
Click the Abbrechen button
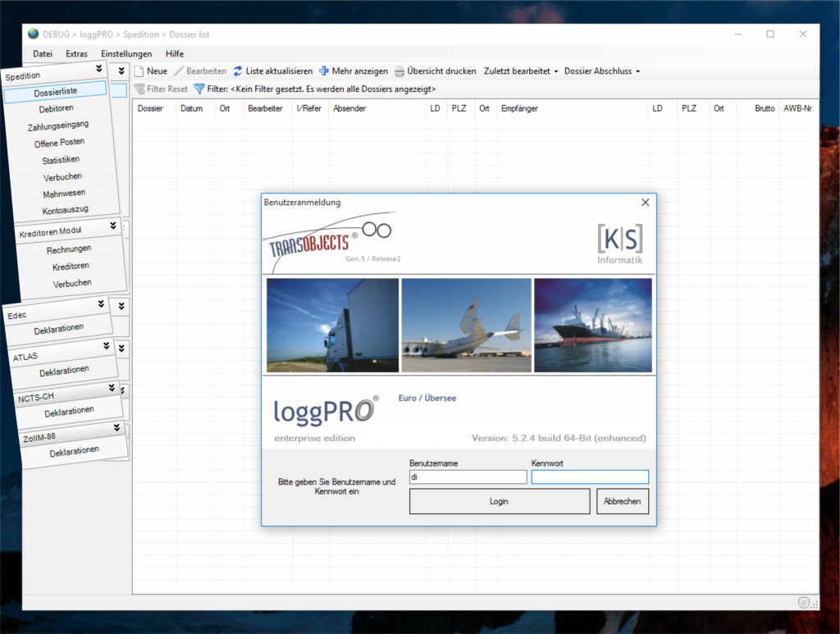pyautogui.click(x=623, y=502)
